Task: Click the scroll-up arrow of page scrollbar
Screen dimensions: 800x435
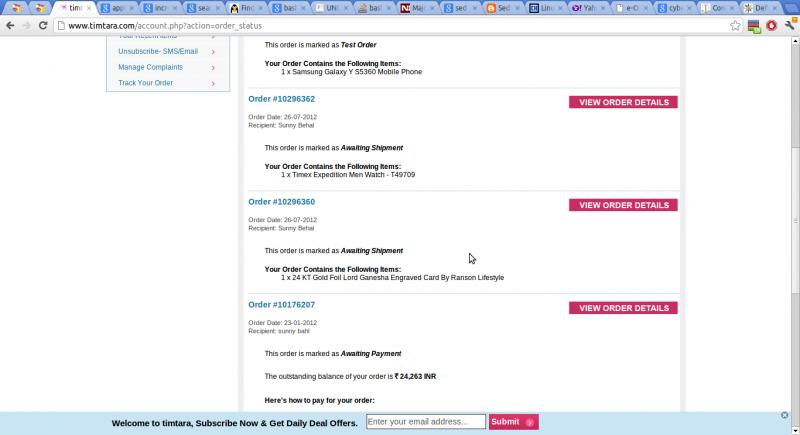Action: (795, 41)
